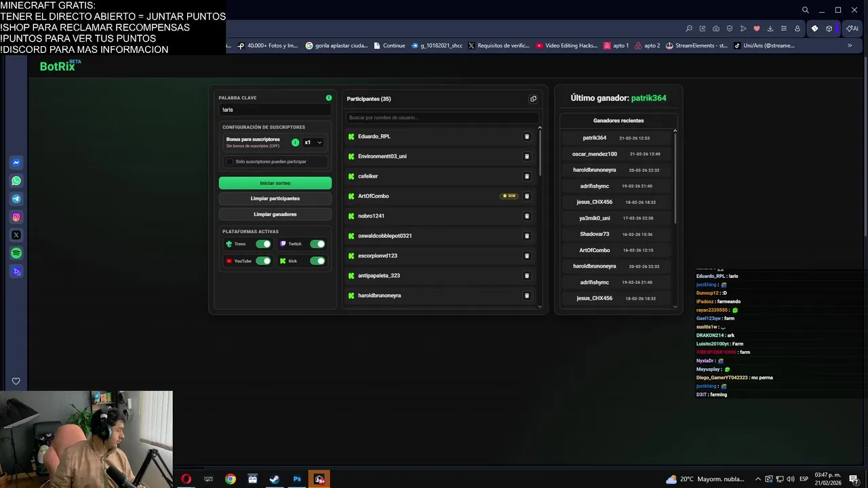The image size is (868, 488).
Task: Start the raffle with Iniciar sorteo
Action: (x=275, y=183)
